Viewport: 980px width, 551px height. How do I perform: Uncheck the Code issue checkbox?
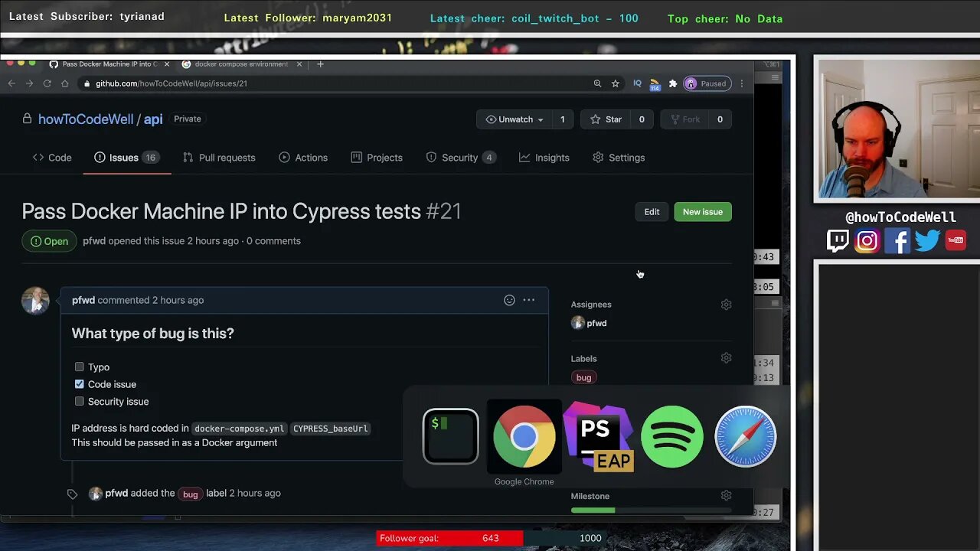[79, 384]
